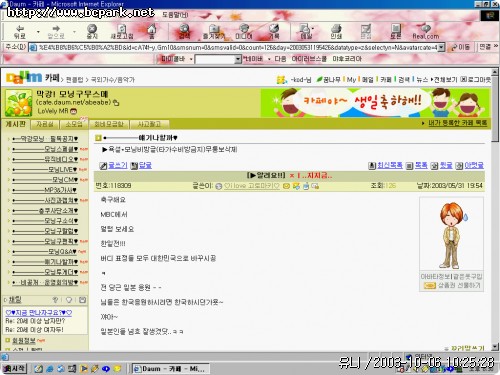Click the Stop (중지) toolbar icon
500x375 pixels.
92,32
